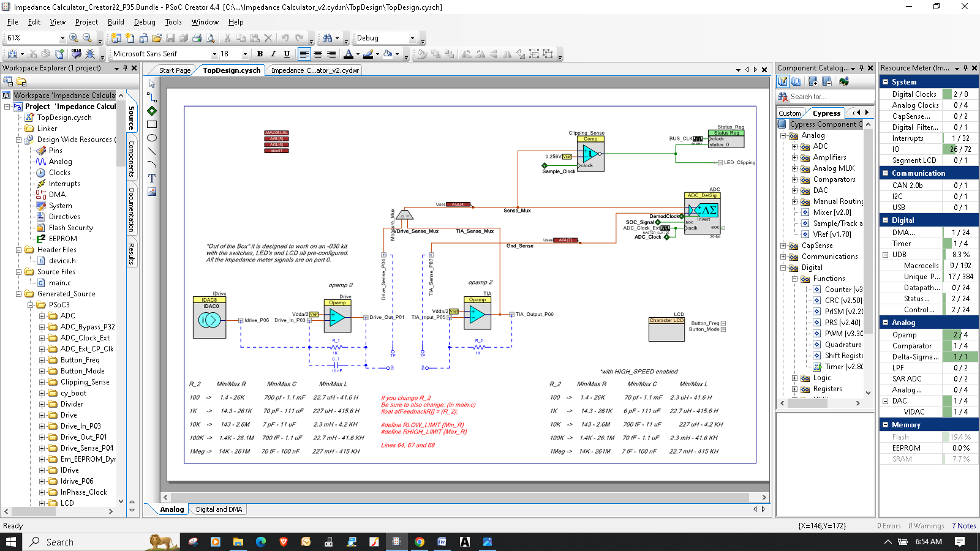Click the line color pen icon

click(x=368, y=54)
